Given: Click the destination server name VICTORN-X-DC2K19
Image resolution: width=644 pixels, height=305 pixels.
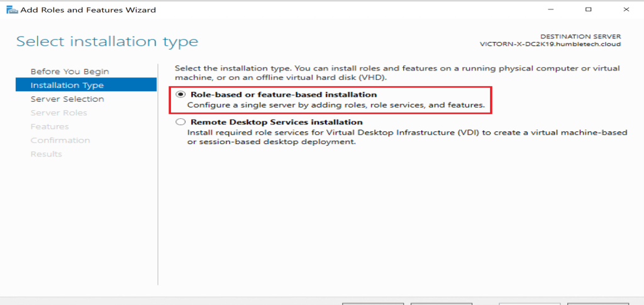Looking at the screenshot, I should (550, 45).
